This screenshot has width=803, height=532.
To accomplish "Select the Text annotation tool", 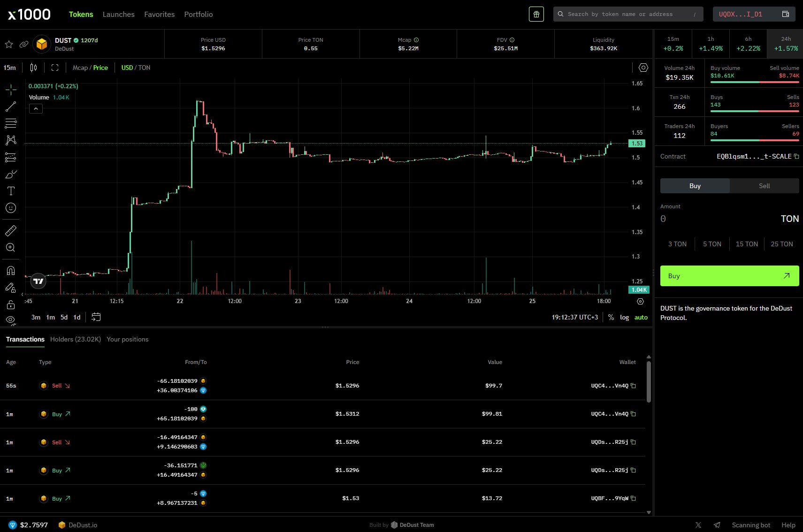I will (x=11, y=191).
